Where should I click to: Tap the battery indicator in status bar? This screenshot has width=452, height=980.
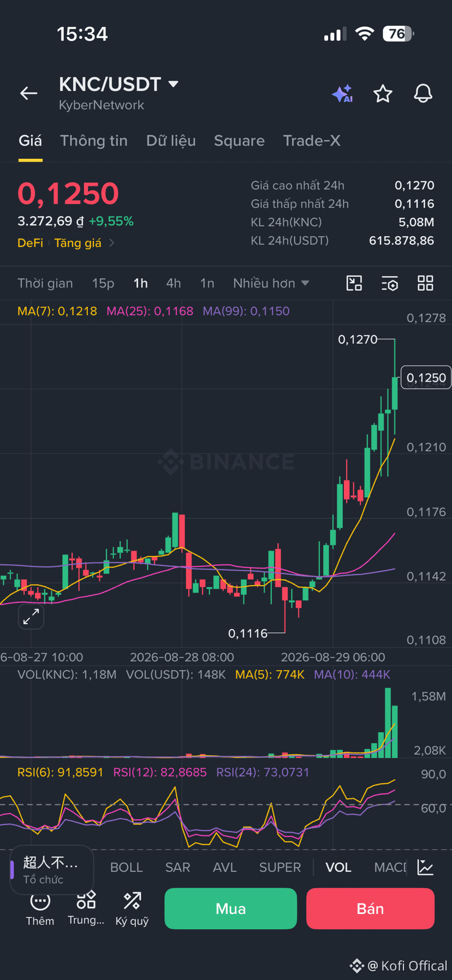coord(399,34)
